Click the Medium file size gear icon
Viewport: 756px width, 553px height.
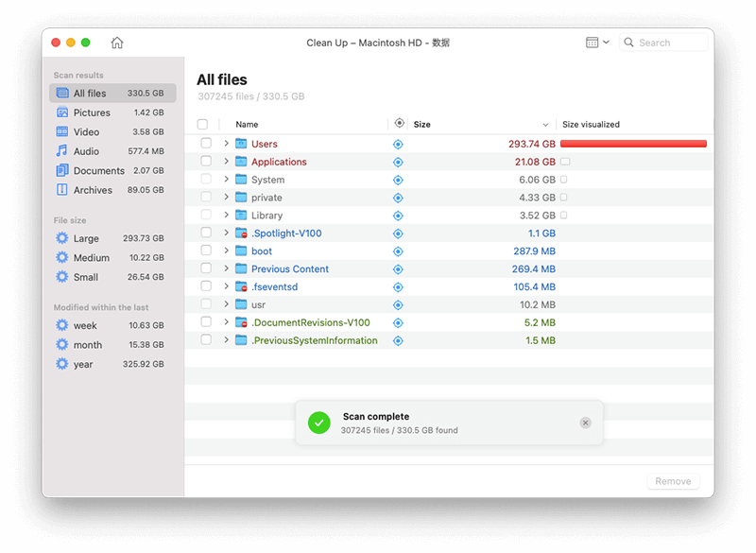click(62, 257)
